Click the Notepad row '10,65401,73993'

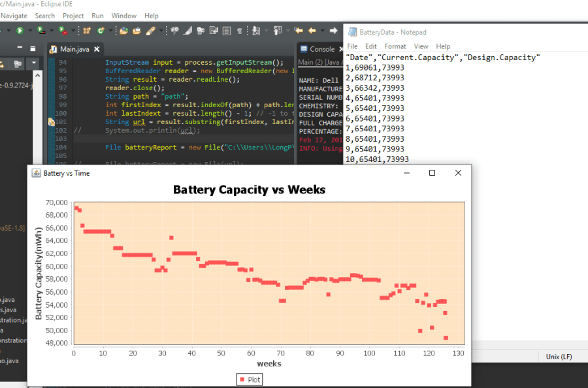pos(377,159)
